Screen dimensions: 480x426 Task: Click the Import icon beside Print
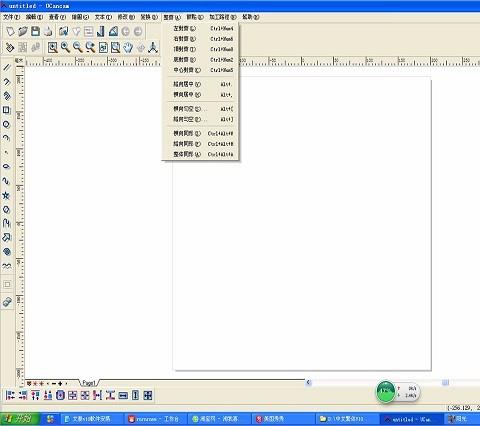63,32
